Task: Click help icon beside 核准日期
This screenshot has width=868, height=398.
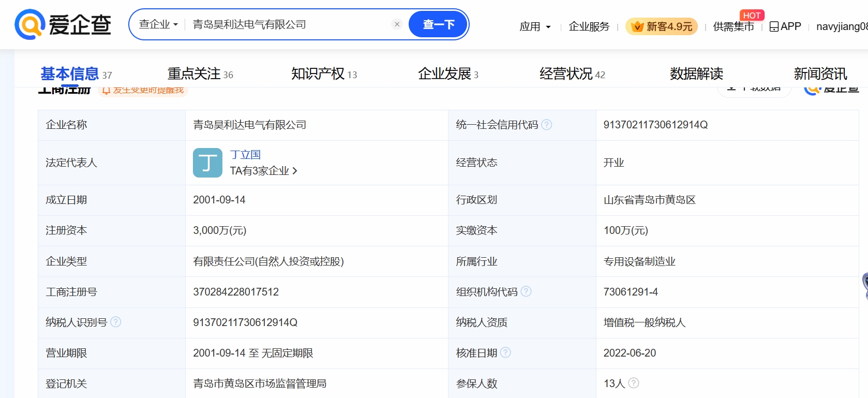Action: 506,352
